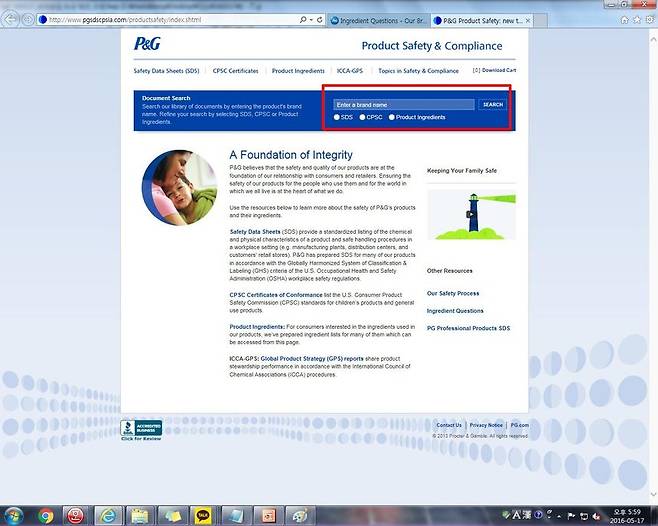The width and height of the screenshot is (658, 526).
Task: Open the address bar autocomplete dropdown arrow
Action: tap(311, 20)
